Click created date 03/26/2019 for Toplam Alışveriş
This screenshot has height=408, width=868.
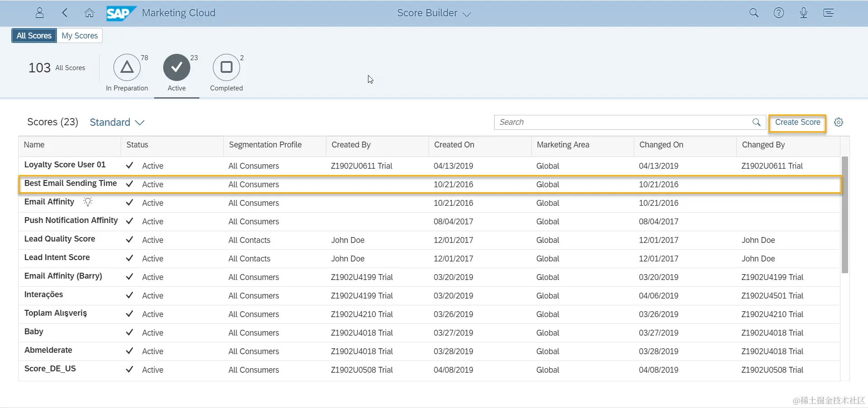click(453, 314)
